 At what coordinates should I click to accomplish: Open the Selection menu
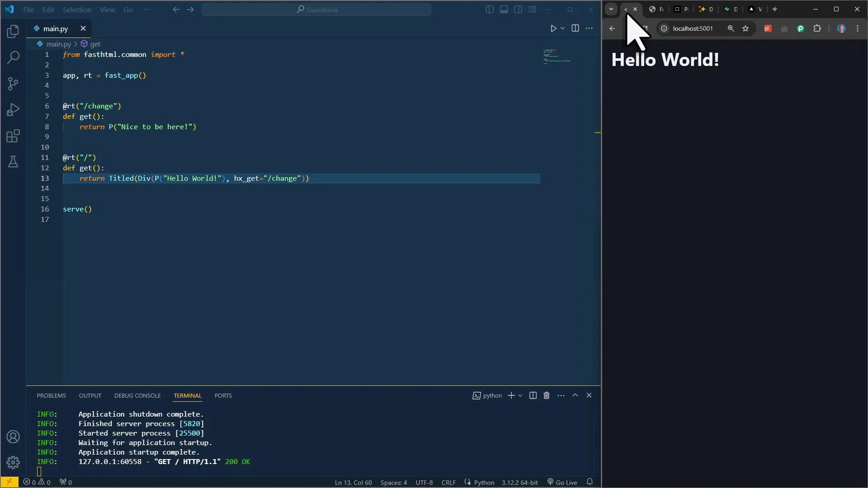click(x=76, y=9)
